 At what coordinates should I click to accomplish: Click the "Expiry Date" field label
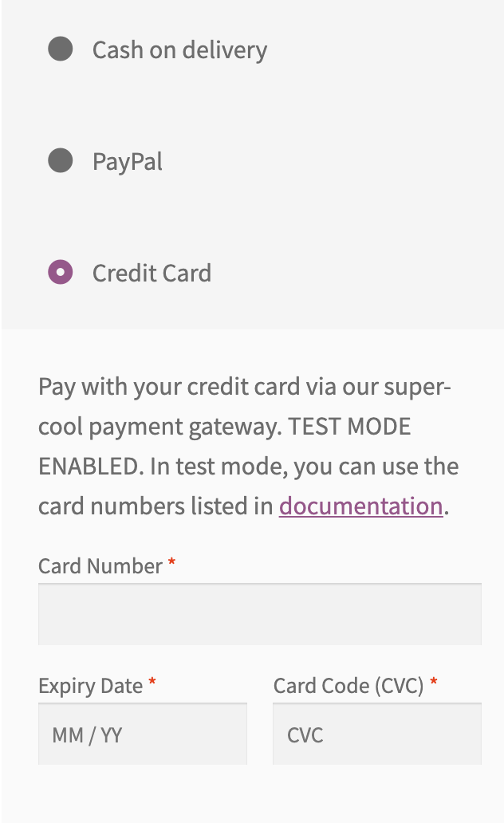coord(90,686)
